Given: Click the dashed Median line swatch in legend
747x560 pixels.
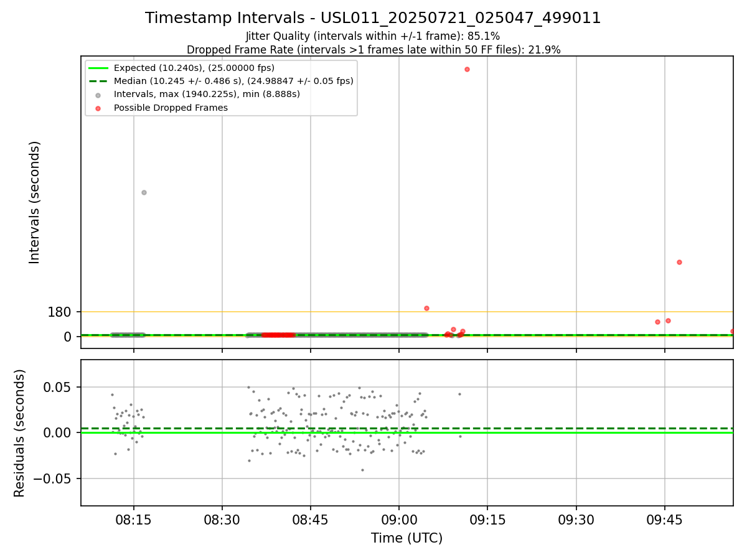Looking at the screenshot, I should (99, 81).
